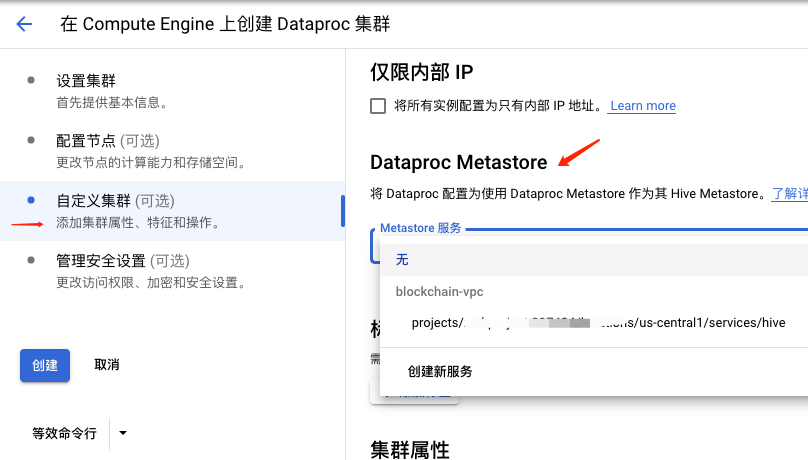Click 等效命令行 button
The height and width of the screenshot is (460, 808).
(64, 433)
